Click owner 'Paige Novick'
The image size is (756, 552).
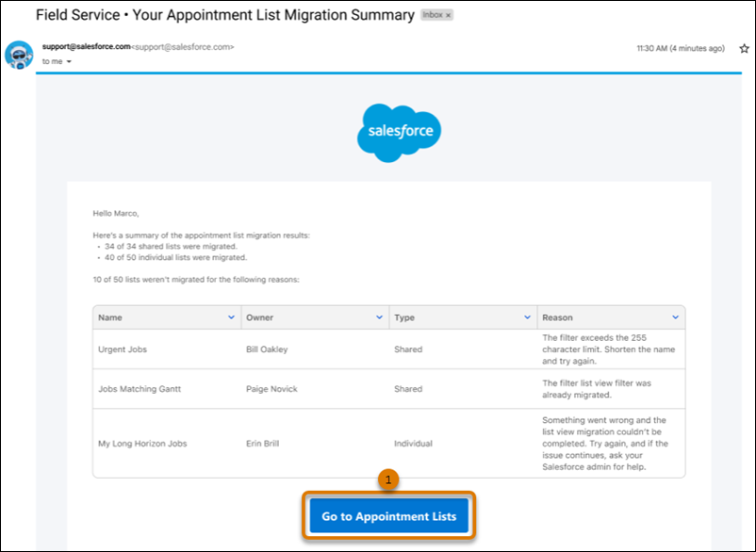[x=271, y=389]
